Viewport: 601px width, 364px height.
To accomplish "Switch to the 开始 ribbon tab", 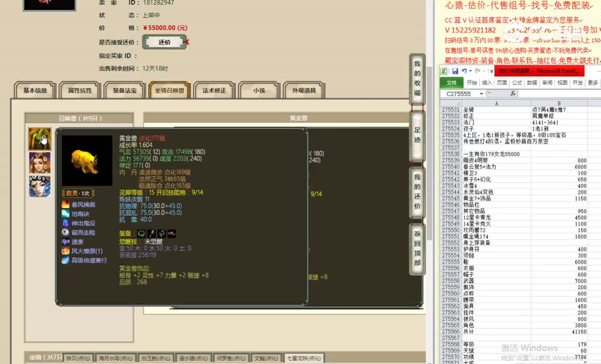I will pyautogui.click(x=471, y=83).
